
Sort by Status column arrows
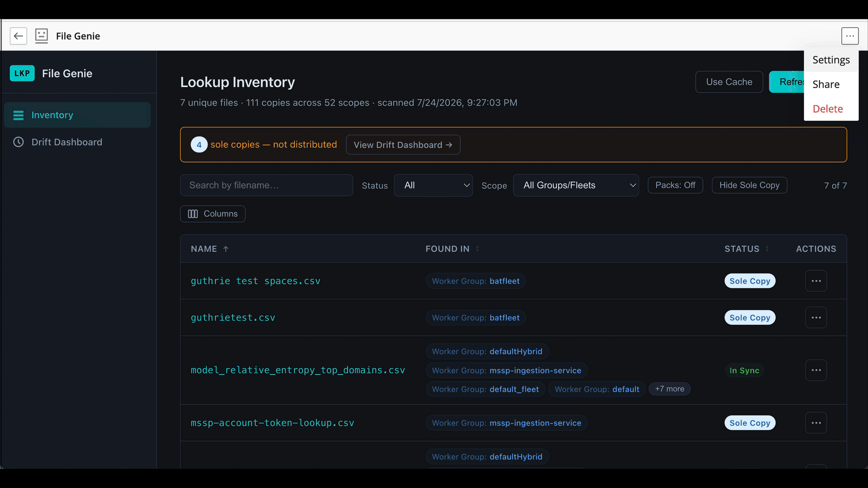(767, 249)
